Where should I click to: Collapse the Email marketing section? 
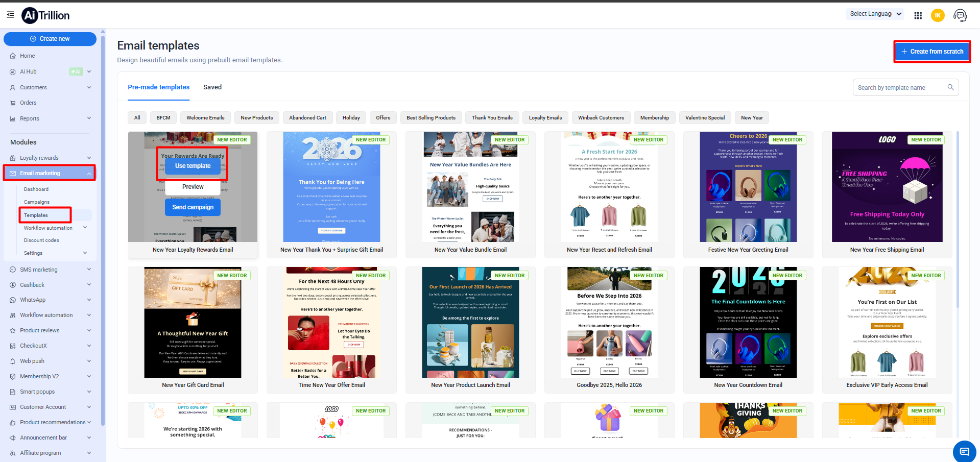(89, 174)
